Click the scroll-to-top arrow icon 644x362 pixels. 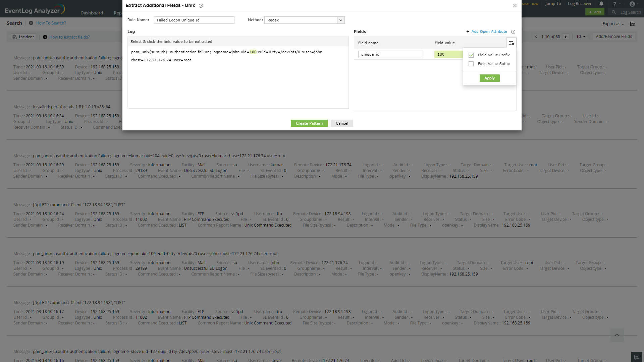(617, 335)
